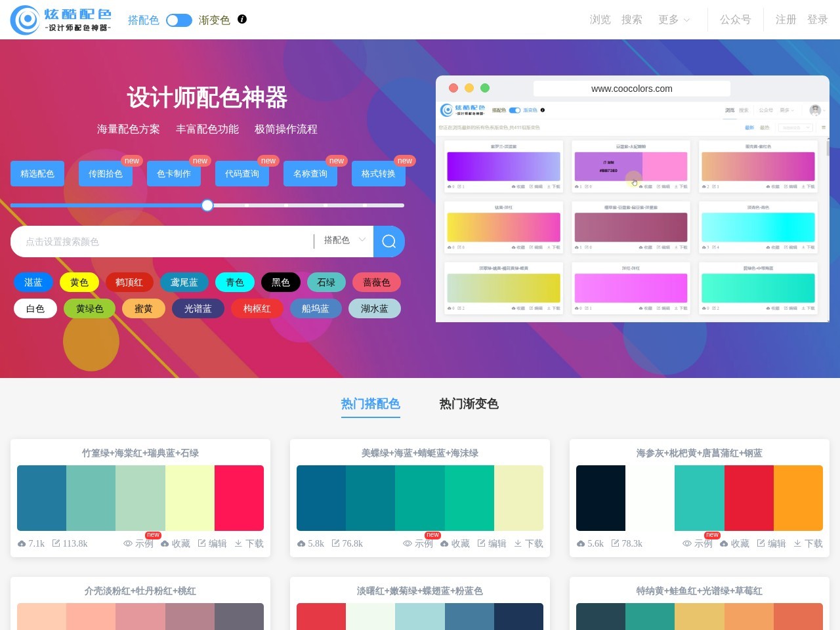Choose the 石绿 color tag
This screenshot has height=630, width=840.
[326, 282]
